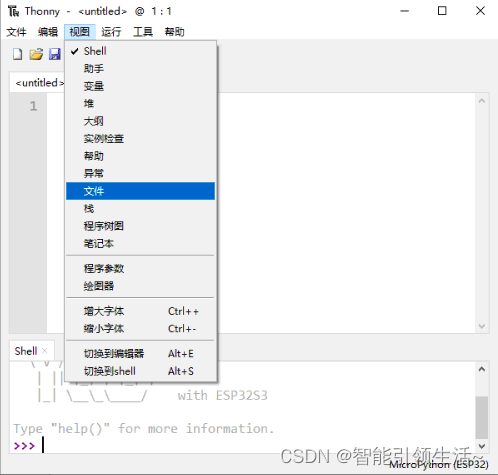Screen dimensions: 498x475
Task: Click the Open file folder icon
Action: pyautogui.click(x=36, y=54)
